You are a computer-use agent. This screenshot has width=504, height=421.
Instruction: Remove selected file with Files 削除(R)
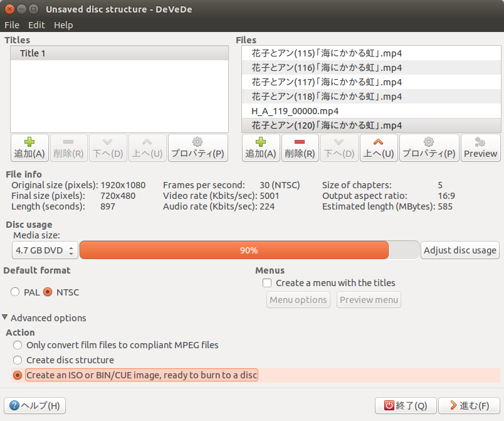[300, 147]
